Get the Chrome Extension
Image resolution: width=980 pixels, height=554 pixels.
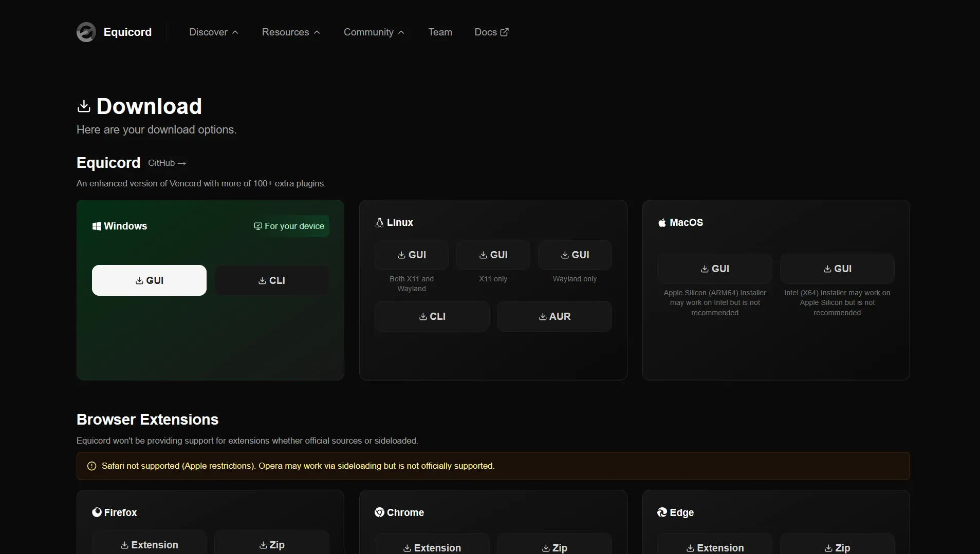(x=432, y=544)
